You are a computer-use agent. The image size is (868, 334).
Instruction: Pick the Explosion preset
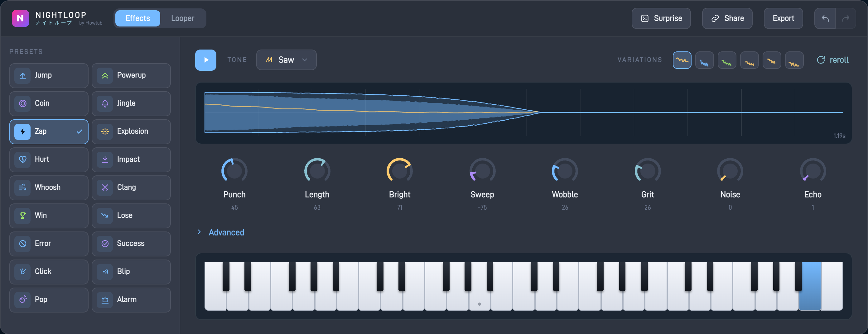pos(131,131)
